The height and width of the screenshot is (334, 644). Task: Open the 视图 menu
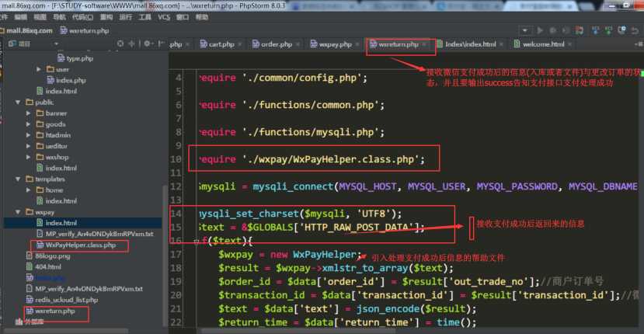40,17
